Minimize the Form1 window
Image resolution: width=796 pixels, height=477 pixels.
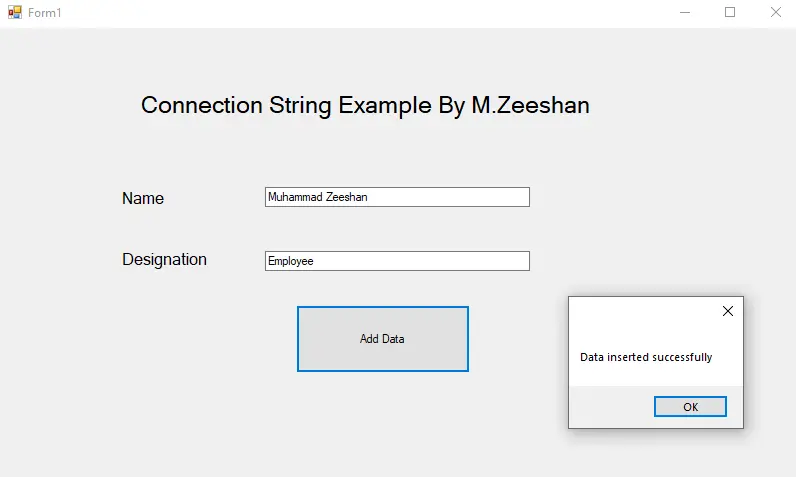coord(685,12)
